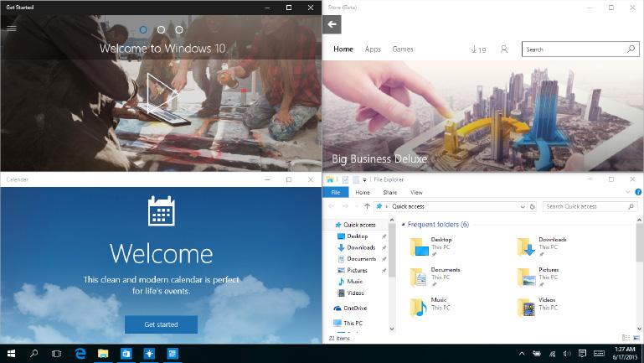Open the Downloads folder in Frequent folders
Screen dimensions: 644x363
542,246
